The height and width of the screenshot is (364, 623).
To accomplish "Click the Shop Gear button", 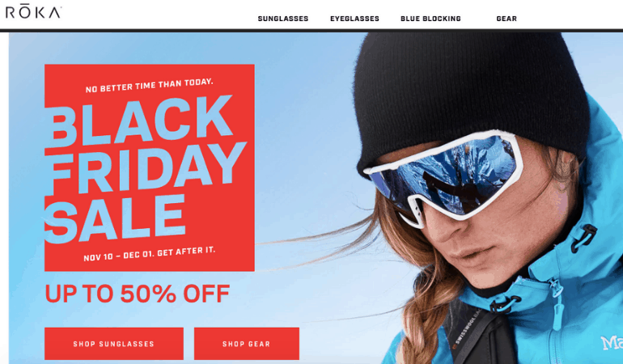I will click(246, 344).
